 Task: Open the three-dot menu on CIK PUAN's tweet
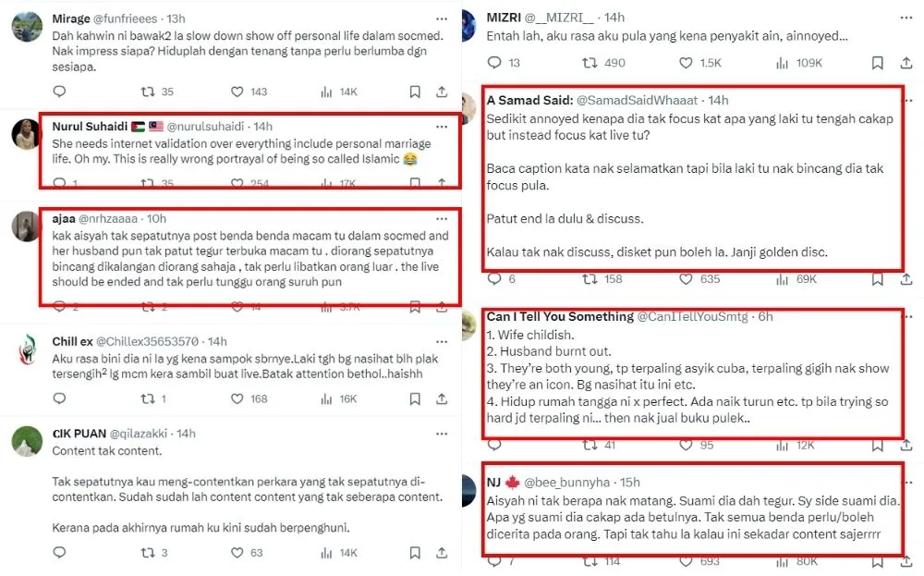pos(441,433)
